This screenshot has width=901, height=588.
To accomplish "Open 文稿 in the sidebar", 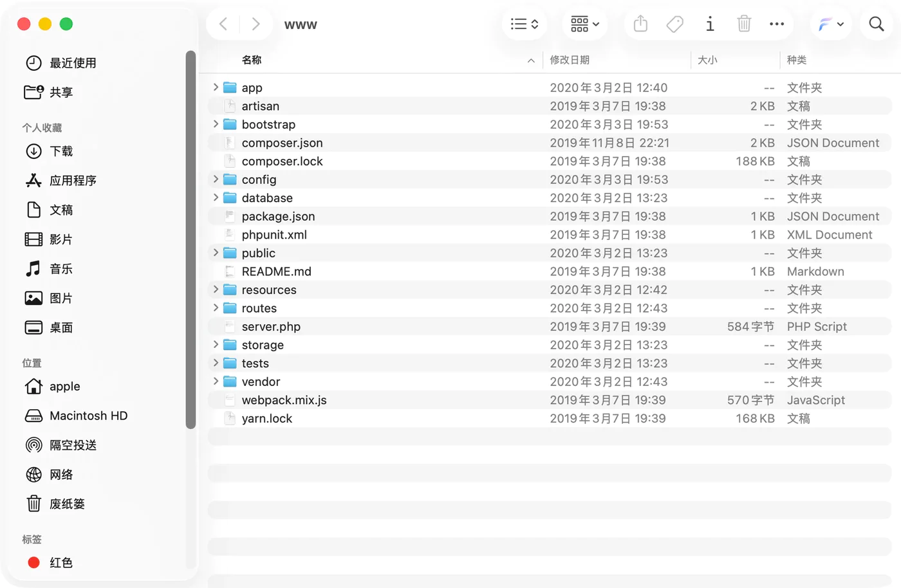I will click(x=49, y=210).
